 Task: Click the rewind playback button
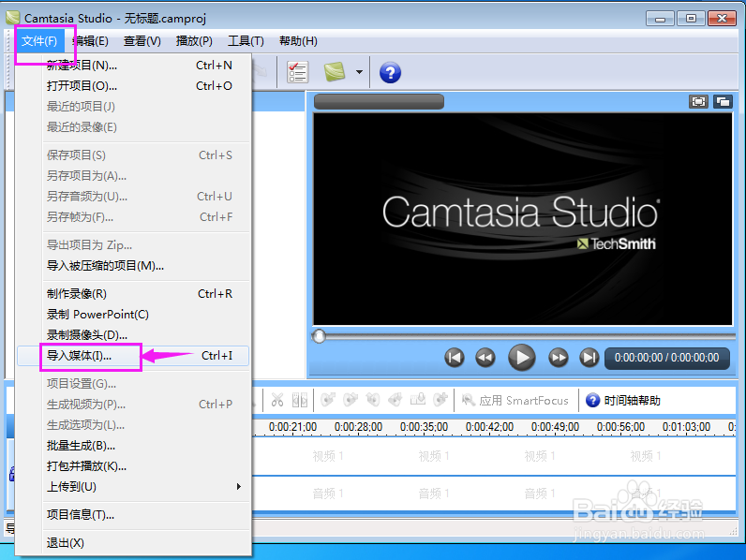click(485, 358)
